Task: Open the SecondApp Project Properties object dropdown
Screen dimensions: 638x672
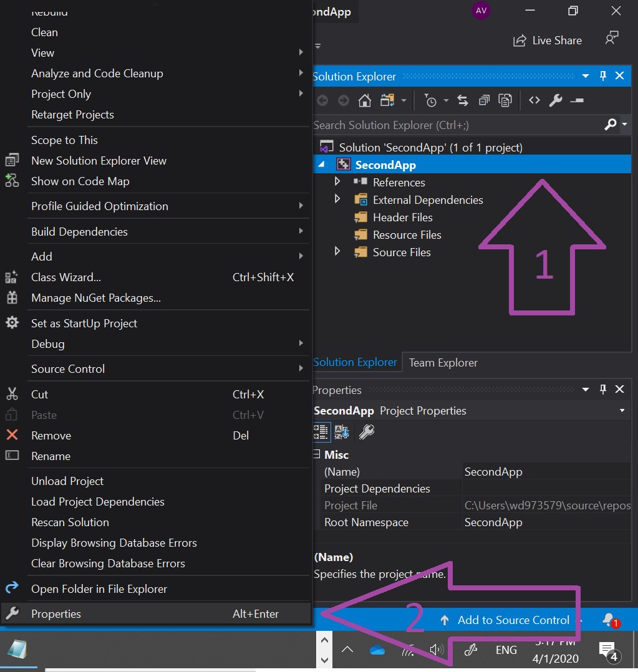Action: point(622,411)
